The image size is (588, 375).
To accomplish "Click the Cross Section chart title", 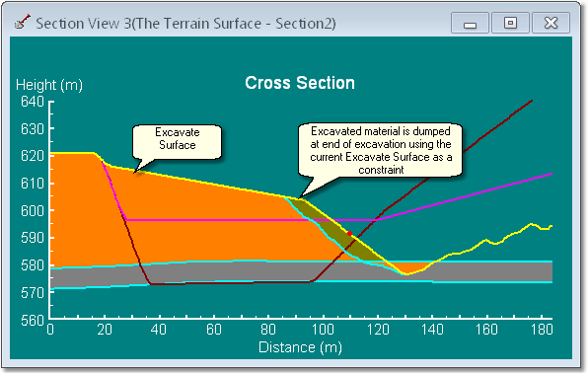I will tap(300, 83).
